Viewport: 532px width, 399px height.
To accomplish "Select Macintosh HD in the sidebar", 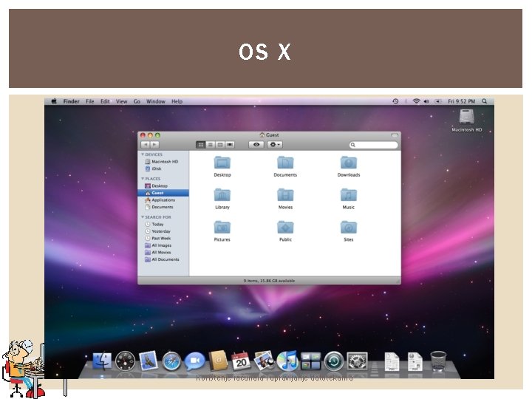I will coord(163,162).
